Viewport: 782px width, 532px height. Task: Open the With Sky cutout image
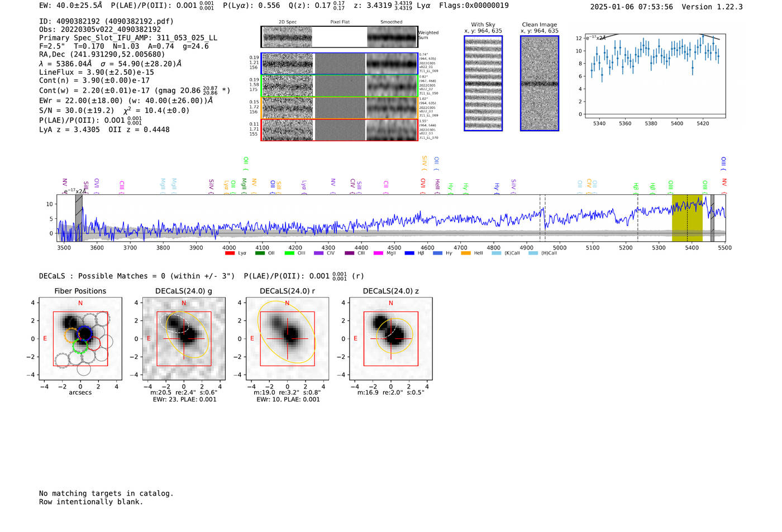click(483, 83)
